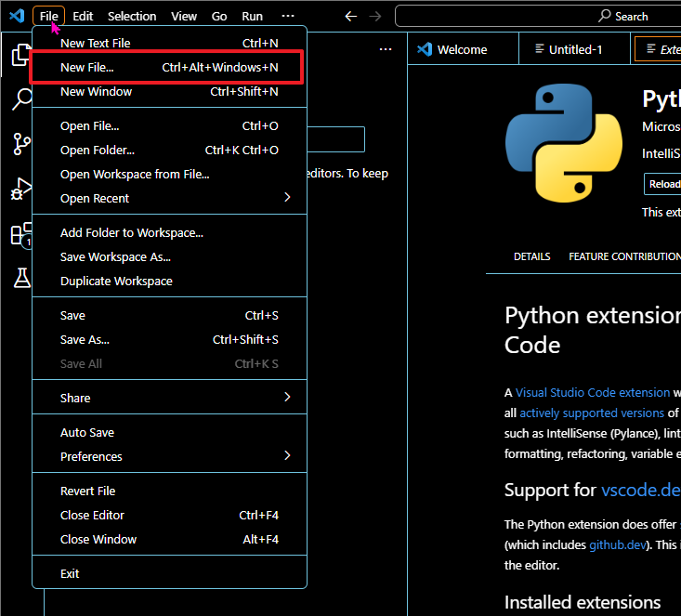Click the VS Code logo icon

click(17, 16)
